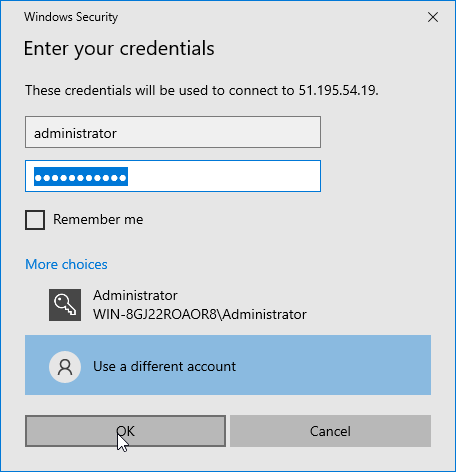The image size is (456, 472).
Task: Confirm credentials with the OK button
Action: [125, 431]
